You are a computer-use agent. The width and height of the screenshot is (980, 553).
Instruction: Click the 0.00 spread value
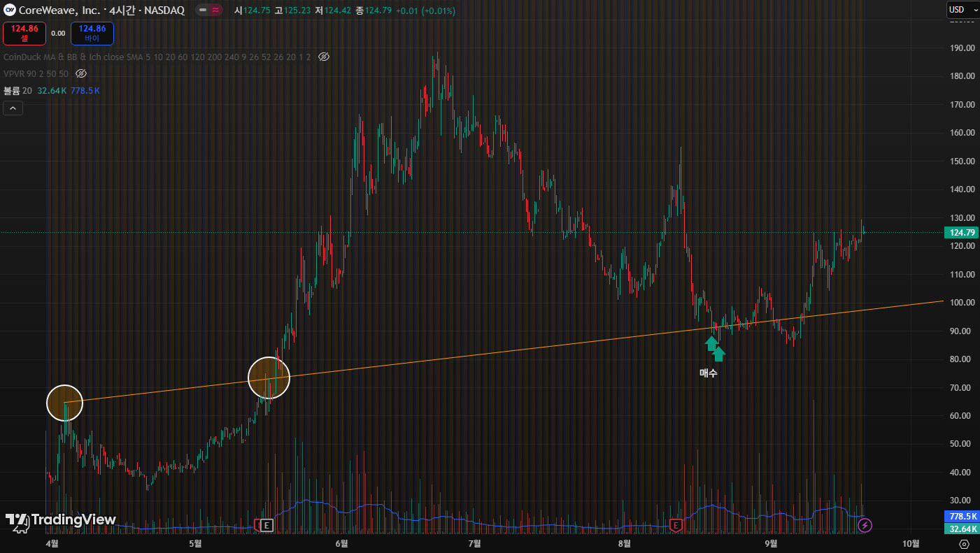(x=58, y=33)
